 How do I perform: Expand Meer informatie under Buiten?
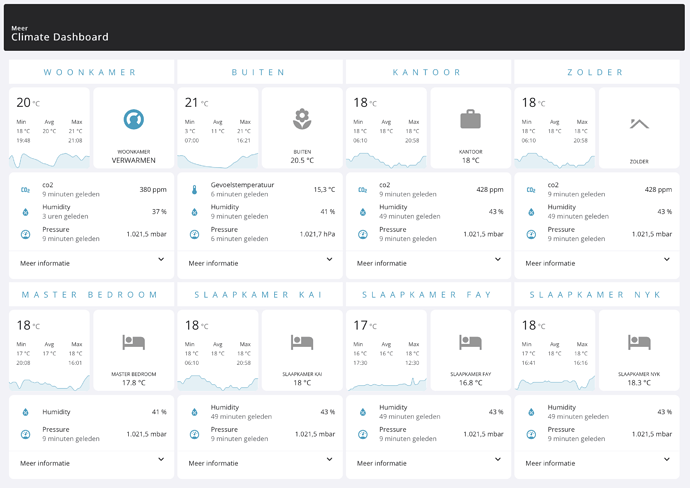click(x=260, y=263)
